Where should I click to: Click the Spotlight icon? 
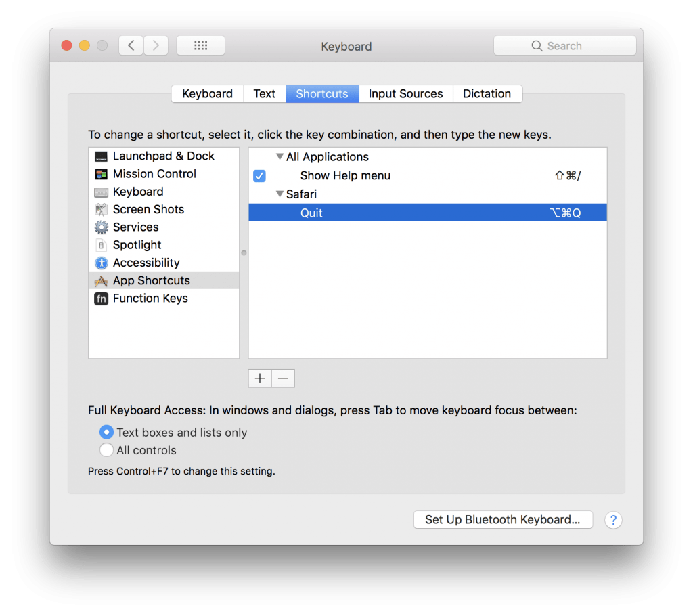pos(102,245)
